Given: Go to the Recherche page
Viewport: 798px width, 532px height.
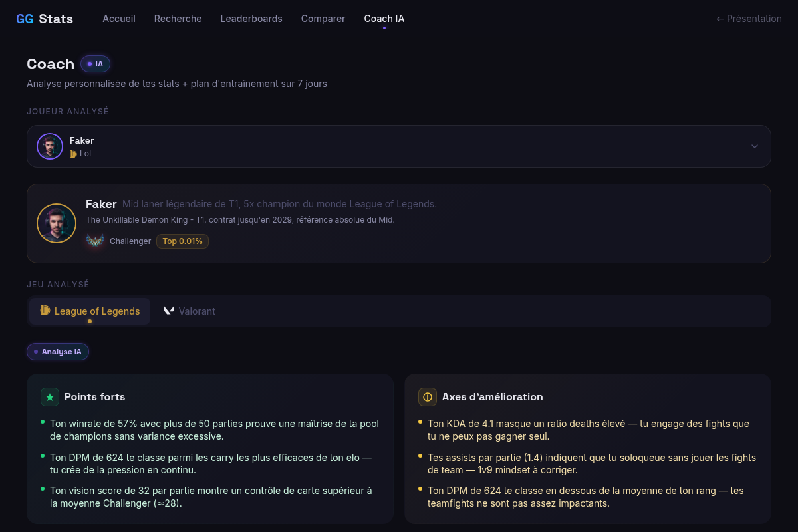Looking at the screenshot, I should (178, 19).
